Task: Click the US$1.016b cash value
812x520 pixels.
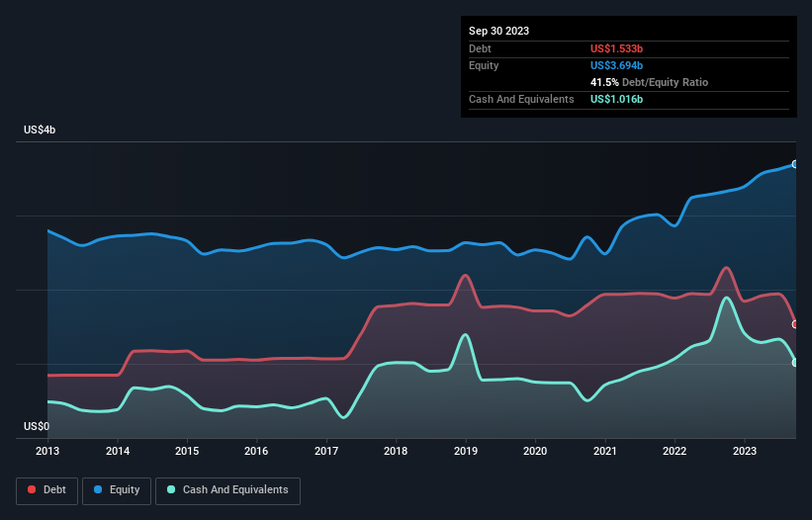Action: [x=616, y=99]
